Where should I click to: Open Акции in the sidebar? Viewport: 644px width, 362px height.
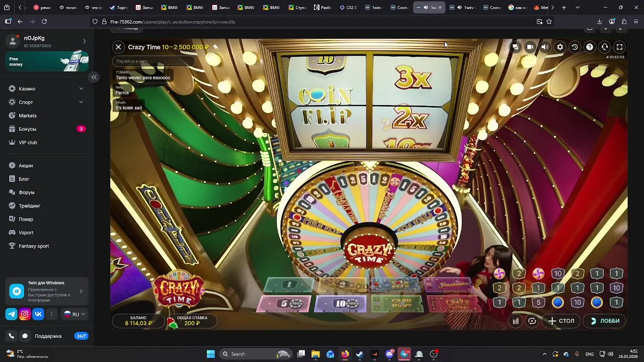coord(47,165)
